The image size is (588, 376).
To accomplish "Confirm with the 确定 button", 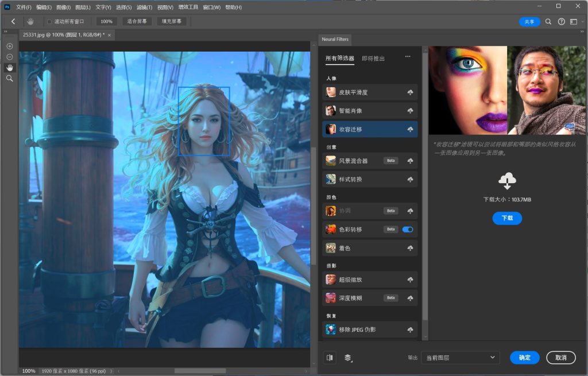I will coord(525,358).
